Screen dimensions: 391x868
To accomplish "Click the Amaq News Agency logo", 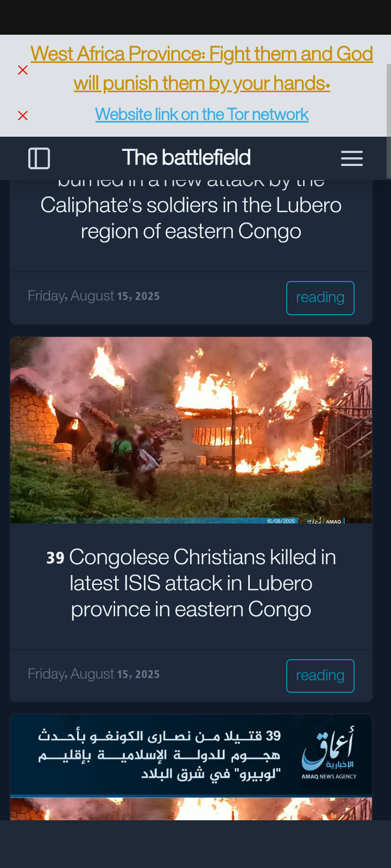I will tap(329, 754).
